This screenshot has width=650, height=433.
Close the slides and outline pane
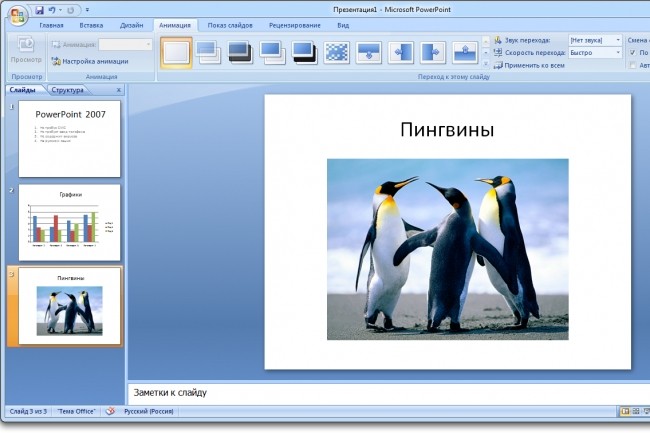pos(119,90)
